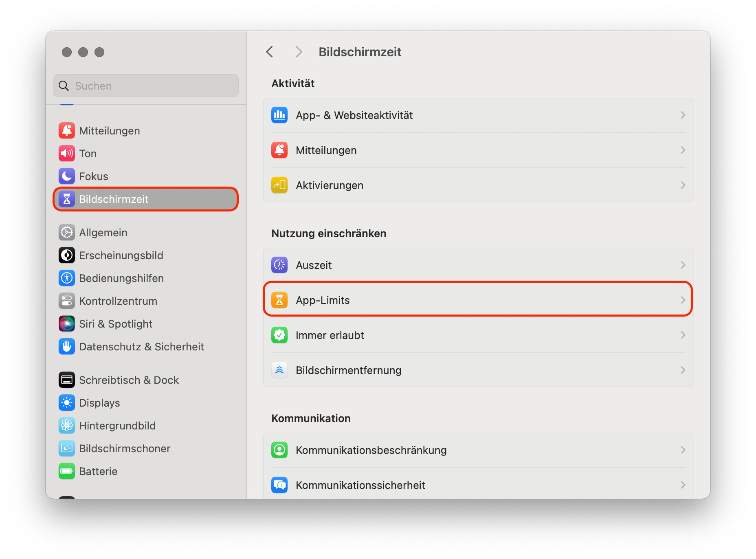
Task: Select Batterie in the sidebar
Action: coord(145,471)
